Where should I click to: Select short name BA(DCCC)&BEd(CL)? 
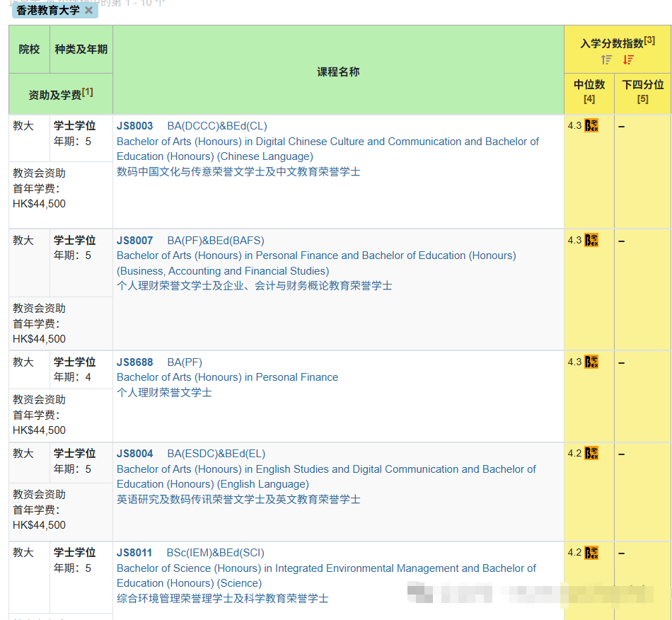217,126
